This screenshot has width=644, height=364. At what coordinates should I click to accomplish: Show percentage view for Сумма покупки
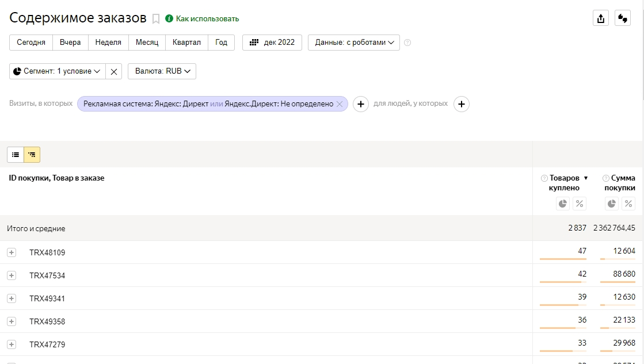(628, 203)
